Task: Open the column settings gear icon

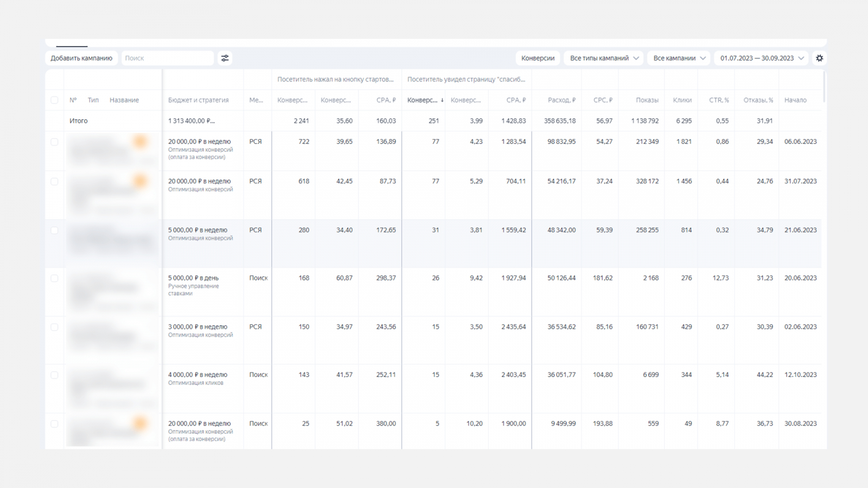Action: pyautogui.click(x=819, y=58)
